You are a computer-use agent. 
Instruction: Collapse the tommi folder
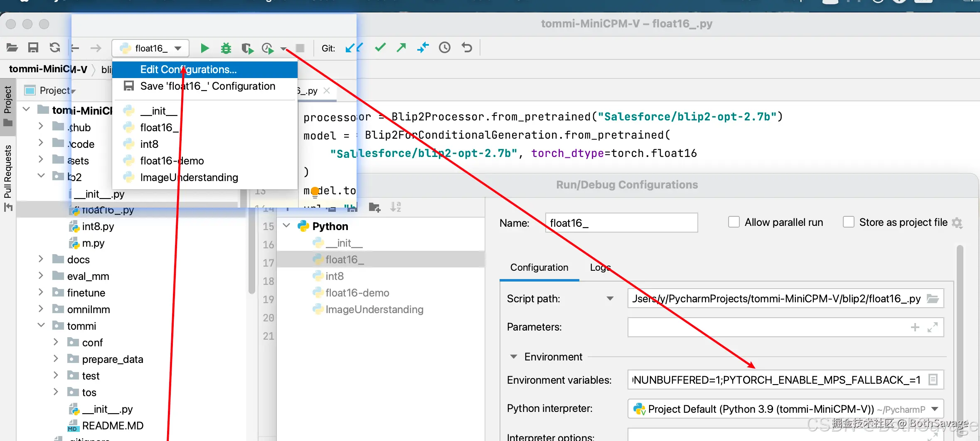41,325
